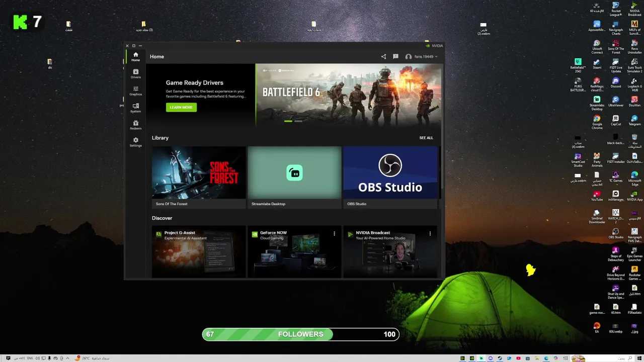Viewport: 644px width, 362px height.
Task: Click SEE ALL in Library
Action: [426, 138]
